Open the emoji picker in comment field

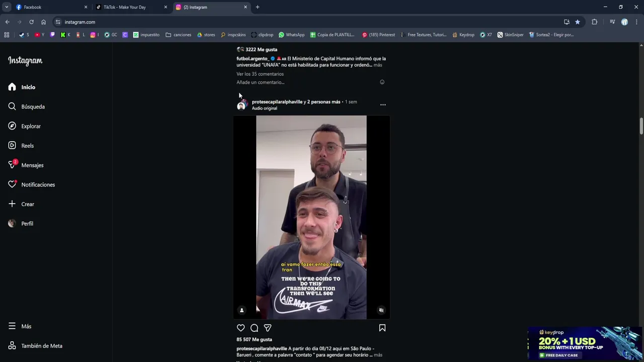[382, 82]
